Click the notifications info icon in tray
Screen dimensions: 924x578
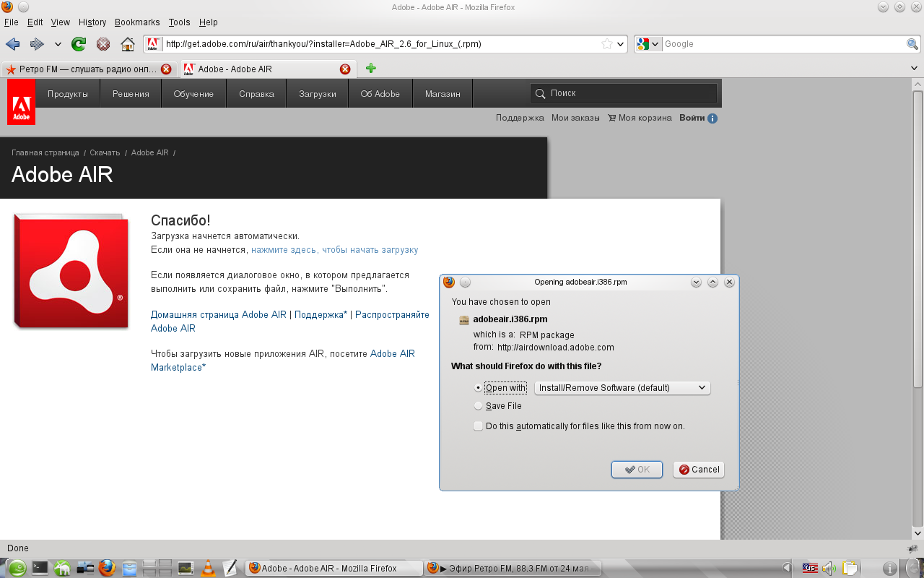[890, 569]
